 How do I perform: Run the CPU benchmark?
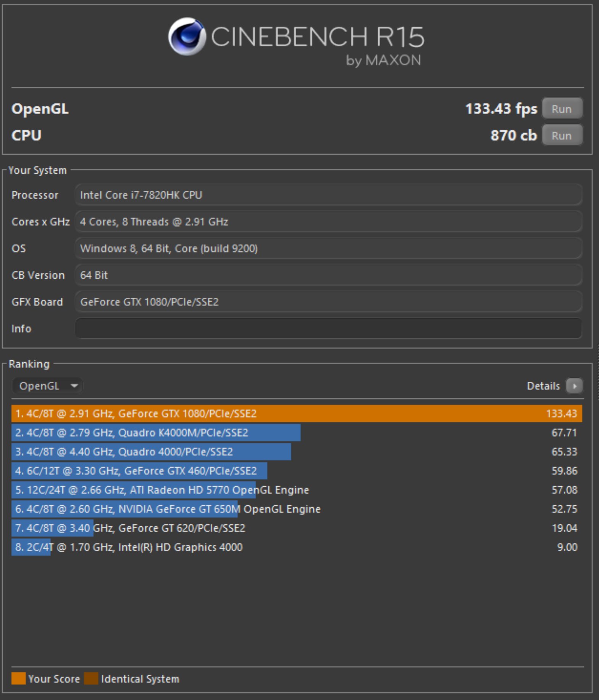[562, 135]
